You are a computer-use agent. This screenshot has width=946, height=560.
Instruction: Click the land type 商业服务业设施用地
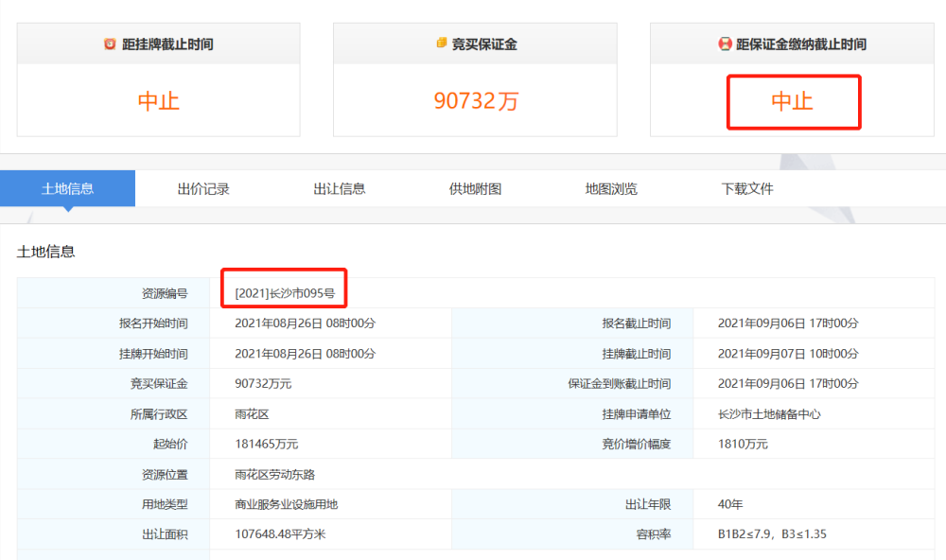(x=286, y=504)
